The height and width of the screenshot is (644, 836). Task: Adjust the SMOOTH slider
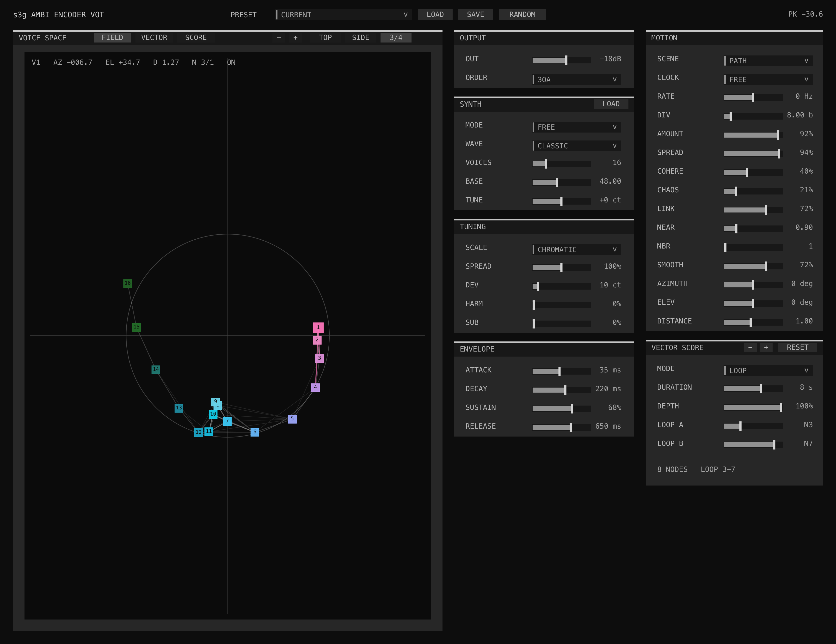pos(753,266)
